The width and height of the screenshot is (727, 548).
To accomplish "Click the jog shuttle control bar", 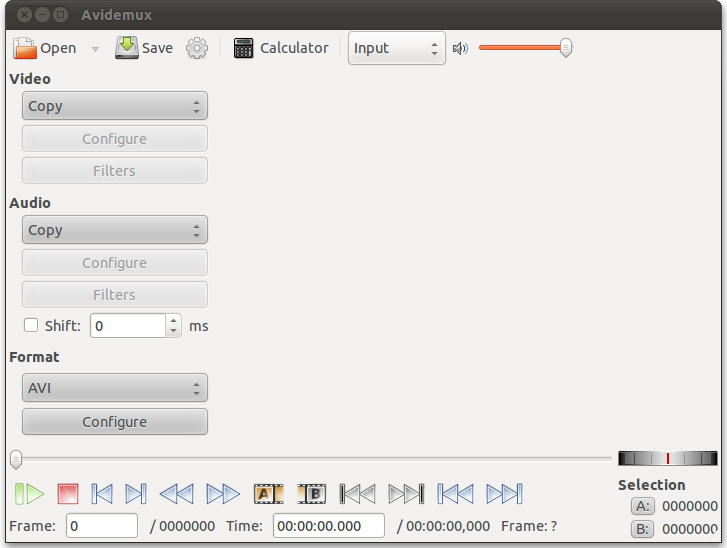I will pos(668,459).
